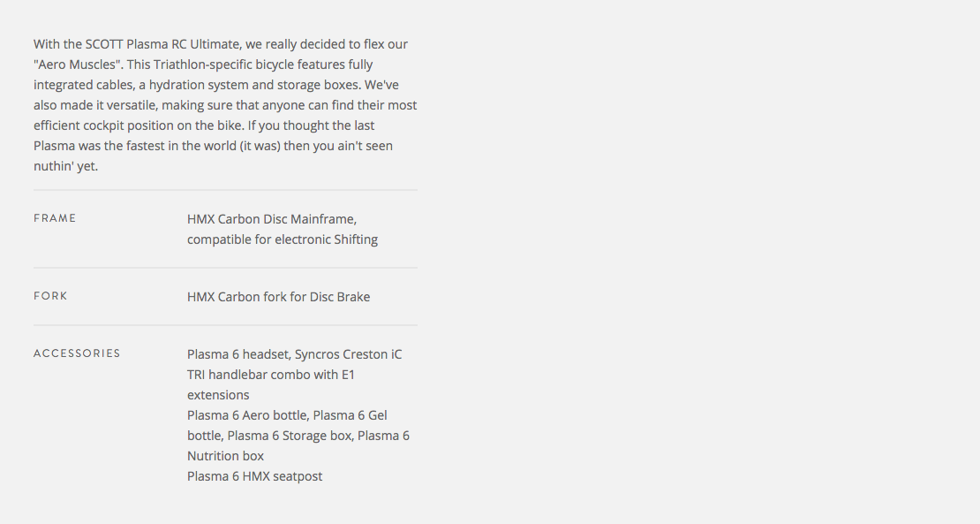Click the "Syncros Creston iC" text

[x=348, y=354]
